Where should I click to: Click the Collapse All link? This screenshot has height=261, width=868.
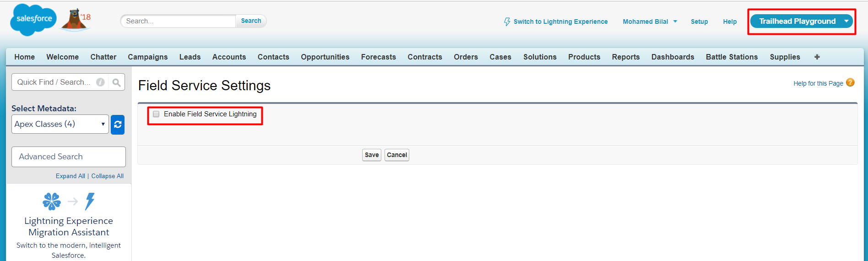tap(108, 176)
